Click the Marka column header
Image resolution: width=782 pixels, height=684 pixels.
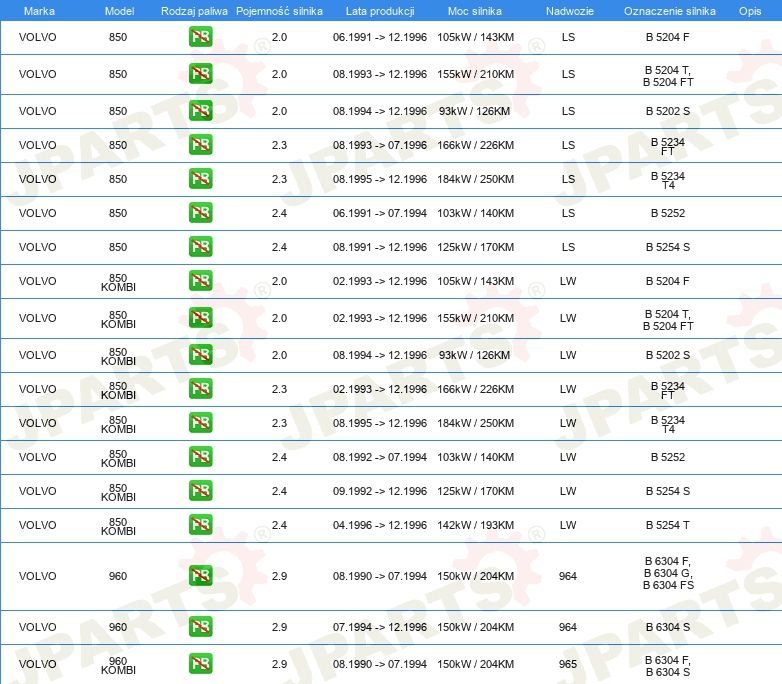[38, 10]
